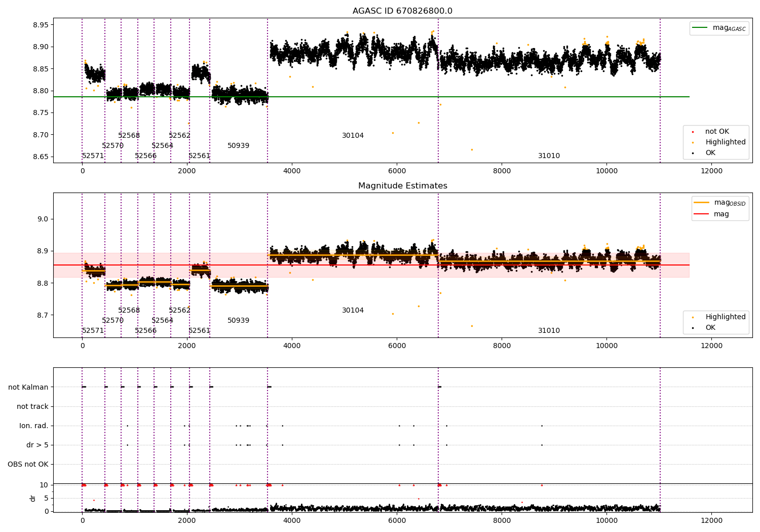Click the "not Kalman" axis label
The height and width of the screenshot is (532, 760).
pyautogui.click(x=28, y=387)
